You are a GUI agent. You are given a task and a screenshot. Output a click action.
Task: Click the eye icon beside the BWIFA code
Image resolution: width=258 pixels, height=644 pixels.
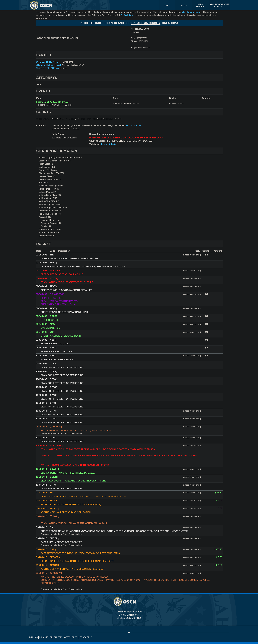[51, 270]
